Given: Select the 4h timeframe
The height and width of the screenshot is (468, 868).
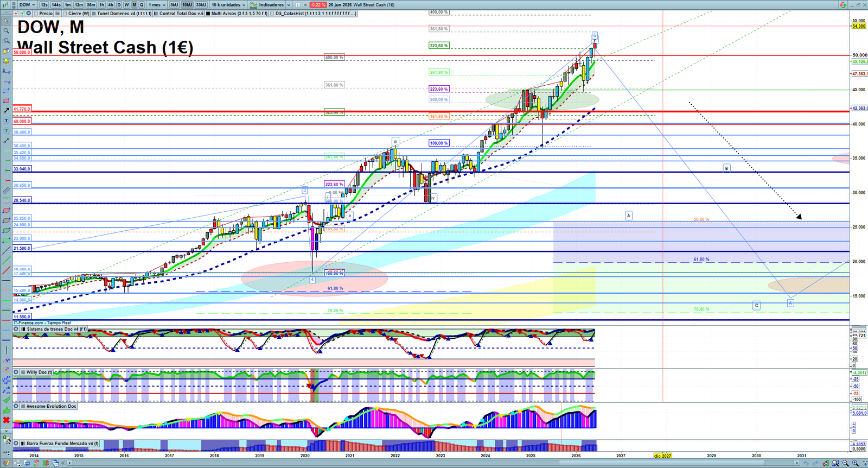Looking at the screenshot, I should pos(111,5).
